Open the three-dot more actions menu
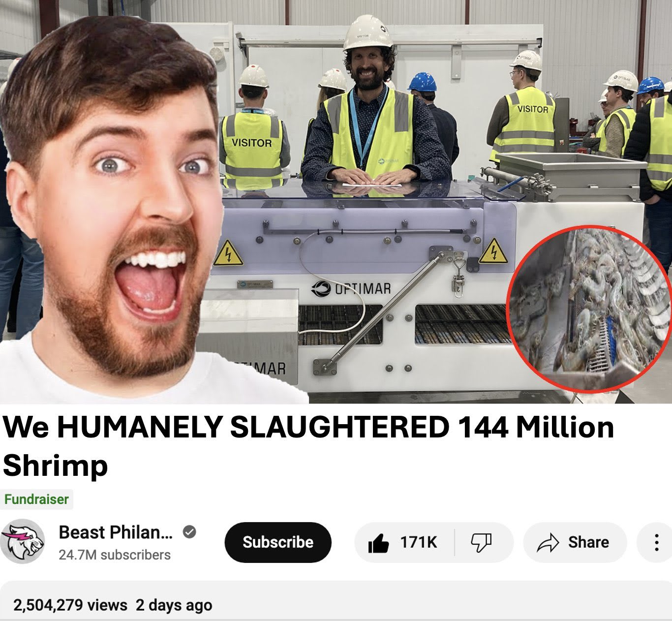The height and width of the screenshot is (621, 672). [x=656, y=542]
